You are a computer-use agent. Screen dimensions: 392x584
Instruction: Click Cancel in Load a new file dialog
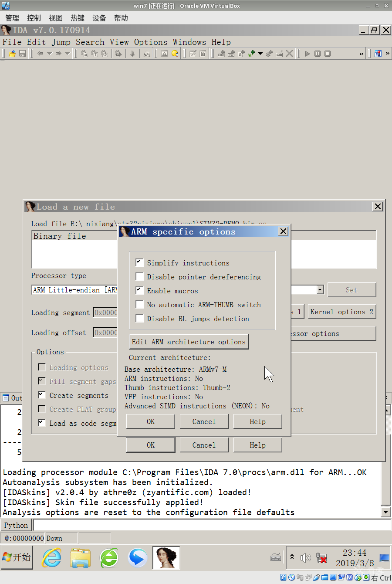coord(204,445)
